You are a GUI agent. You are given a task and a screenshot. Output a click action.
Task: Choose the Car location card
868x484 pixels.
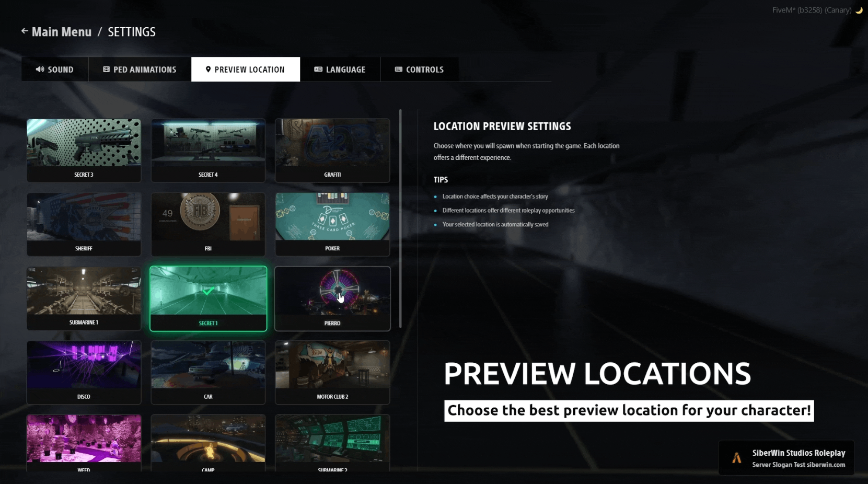click(208, 373)
